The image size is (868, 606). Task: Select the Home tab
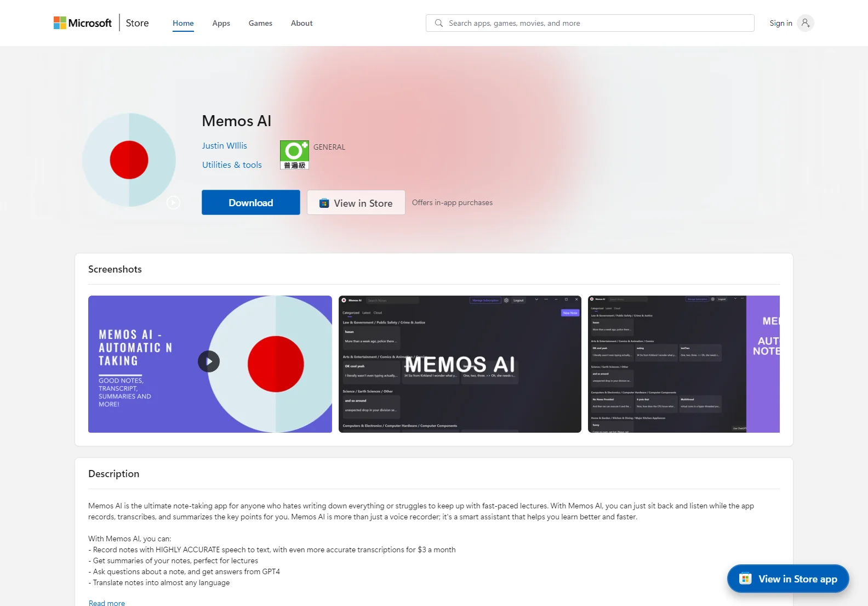183,23
